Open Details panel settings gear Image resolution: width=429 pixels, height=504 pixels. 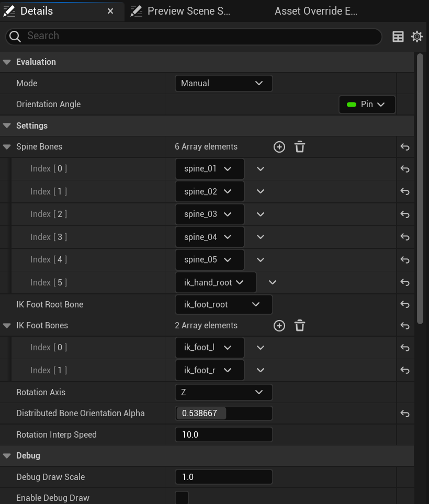(417, 36)
